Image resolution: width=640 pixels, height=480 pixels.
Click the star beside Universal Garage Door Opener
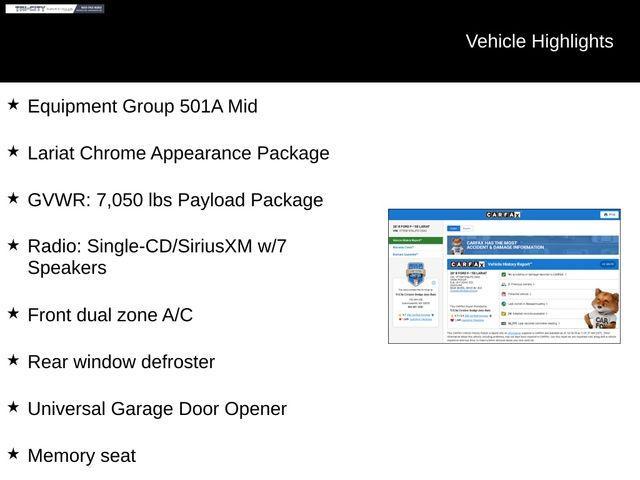coord(13,407)
